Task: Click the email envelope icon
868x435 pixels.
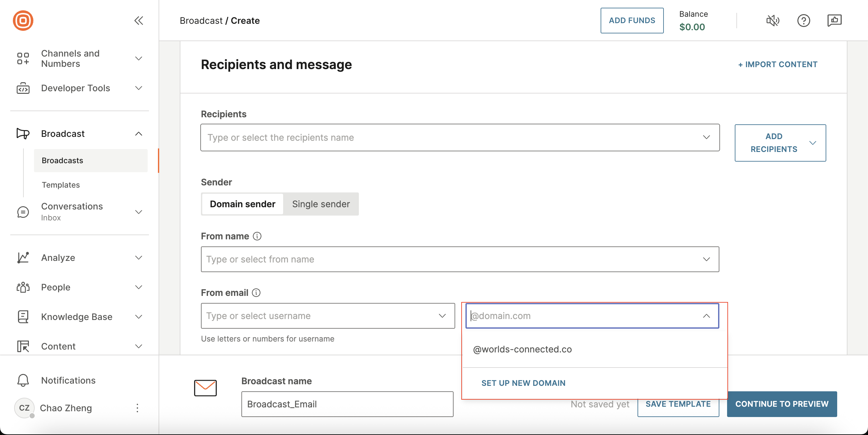Action: coord(205,388)
